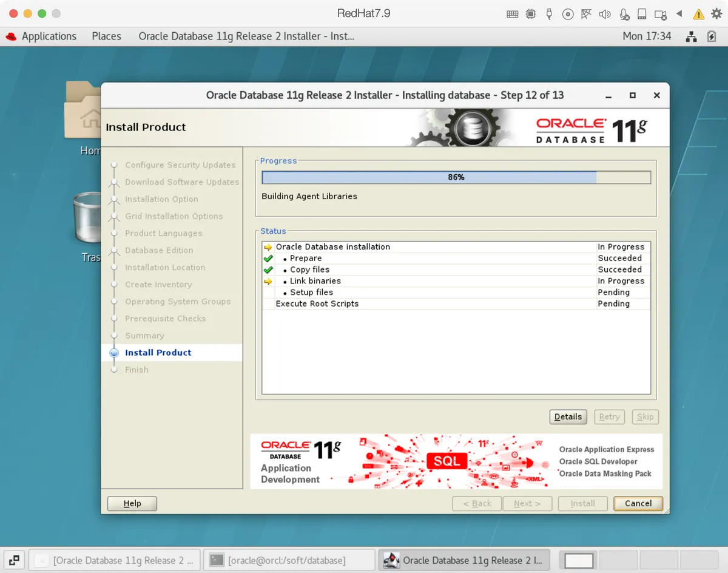The width and height of the screenshot is (728, 573).
Task: Click the Cancel button in the installer
Action: 638,503
